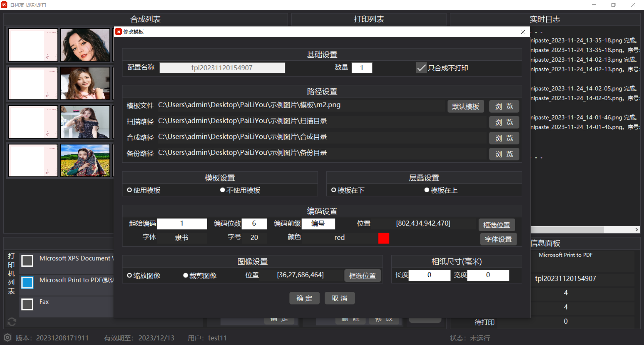Click the 编码前缀 text field
Screen dimensions: 644x345
point(318,223)
